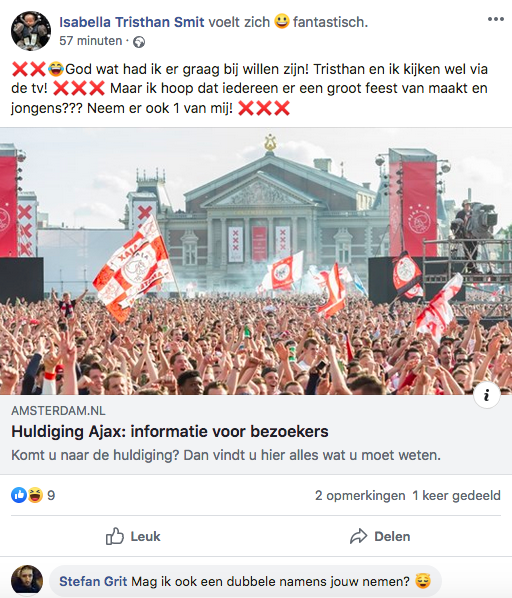Click the Leuk thumbs-up outline icon
This screenshot has width=512, height=598.
point(115,536)
